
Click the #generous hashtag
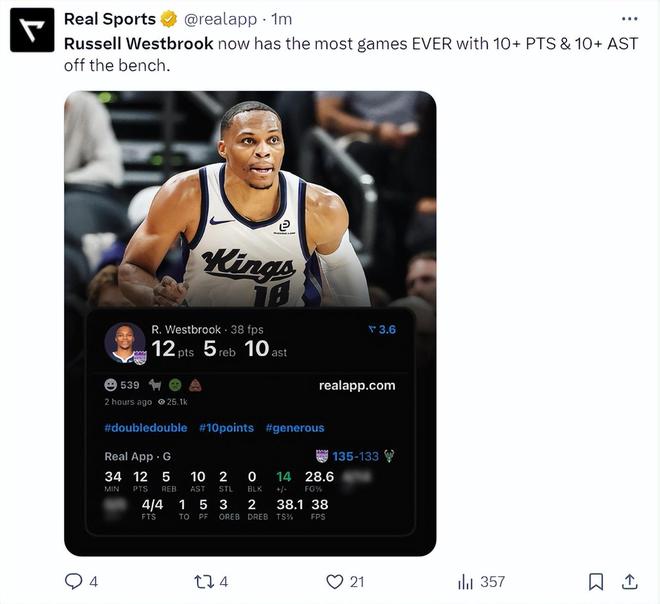(x=295, y=428)
